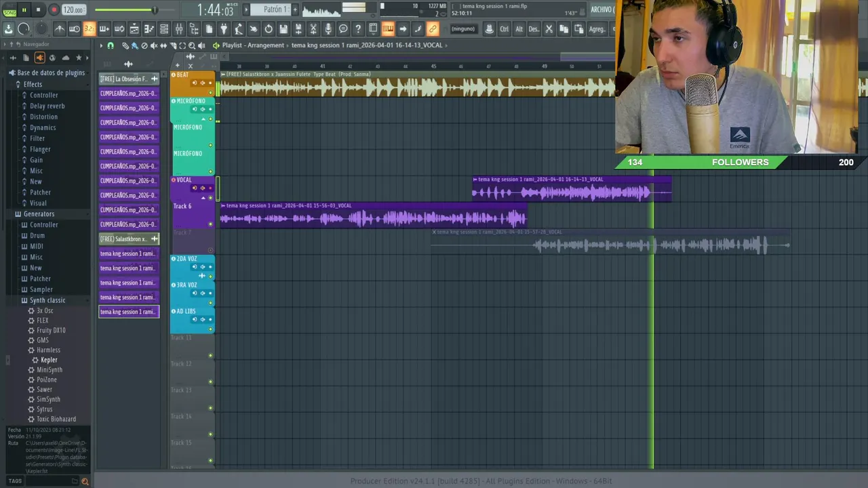
Task: Click the Save project floppy icon
Action: coord(283,29)
